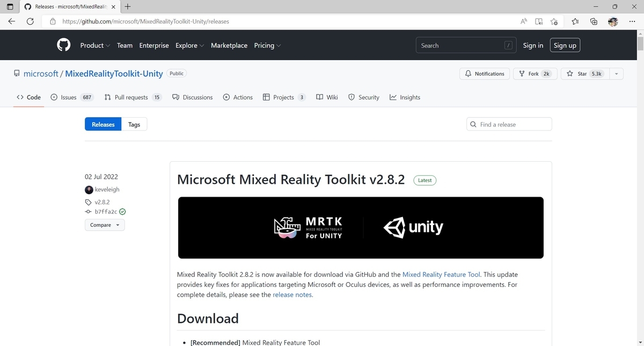
Task: Click the Sign up button
Action: click(565, 46)
